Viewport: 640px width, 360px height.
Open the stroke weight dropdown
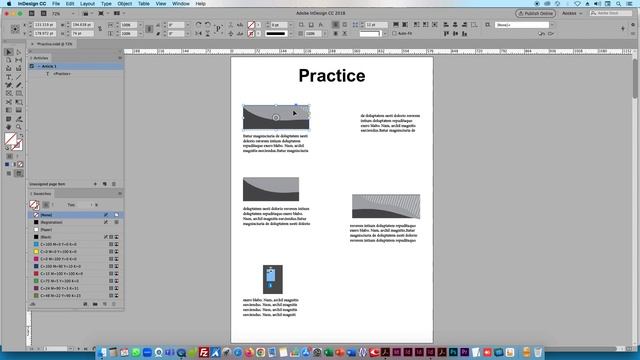pos(290,25)
